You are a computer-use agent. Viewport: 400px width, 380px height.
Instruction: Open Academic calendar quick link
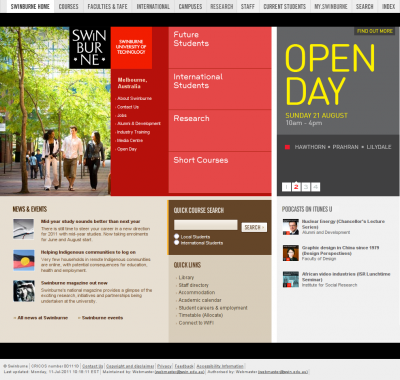pos(200,300)
